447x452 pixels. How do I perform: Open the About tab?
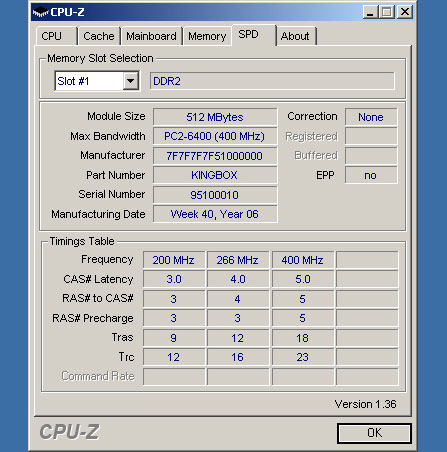295,36
